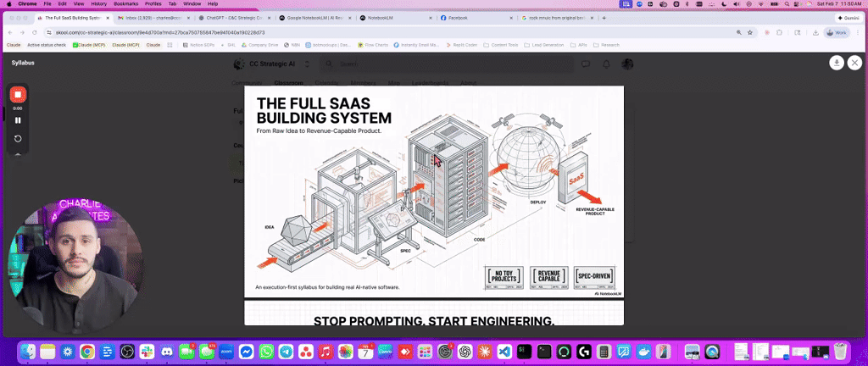
Task: Open Chrome three-dot menu
Action: pos(858,33)
